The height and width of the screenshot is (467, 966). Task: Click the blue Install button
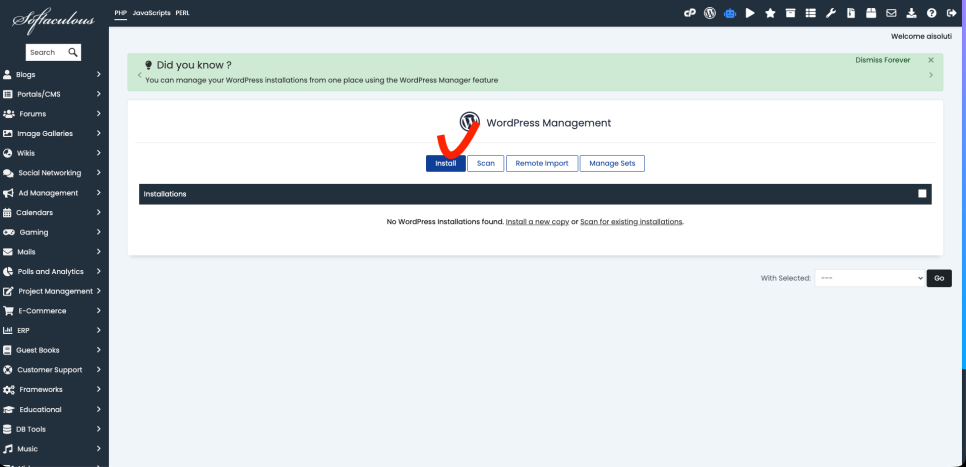tap(446, 163)
